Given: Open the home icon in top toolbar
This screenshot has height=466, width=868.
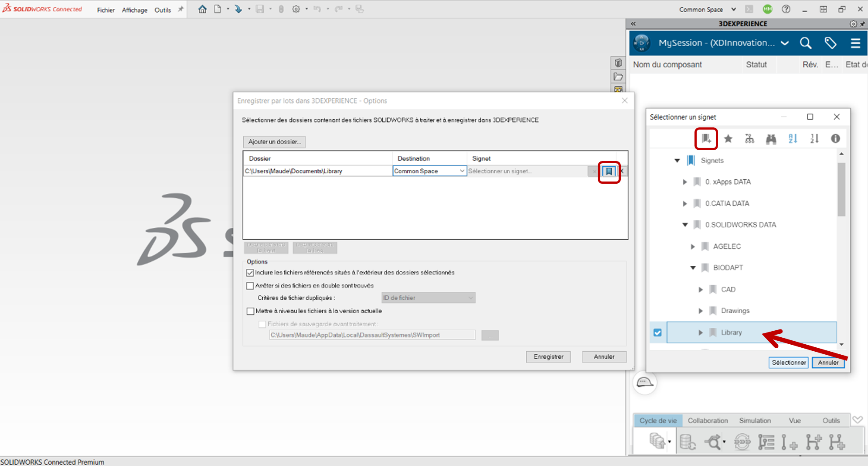Looking at the screenshot, I should [202, 9].
